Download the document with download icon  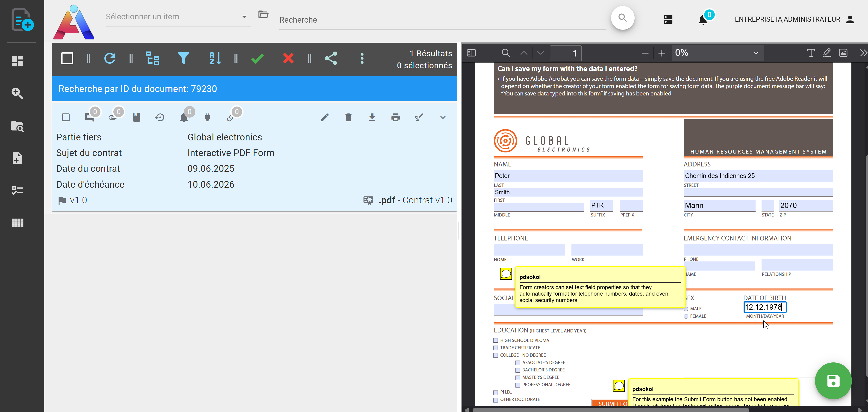point(372,117)
